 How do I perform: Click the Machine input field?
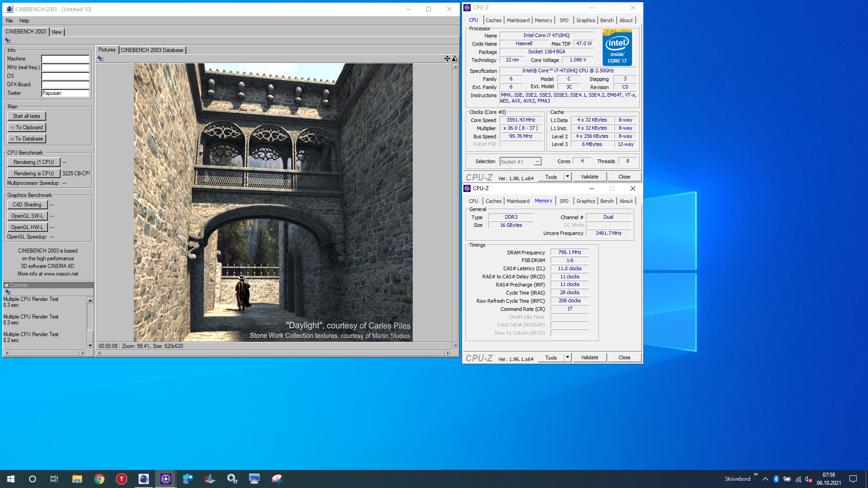[66, 59]
